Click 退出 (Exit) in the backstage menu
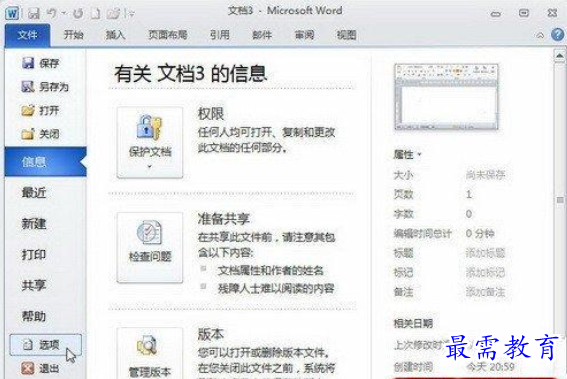Image resolution: width=567 pixels, height=379 pixels. (x=40, y=369)
